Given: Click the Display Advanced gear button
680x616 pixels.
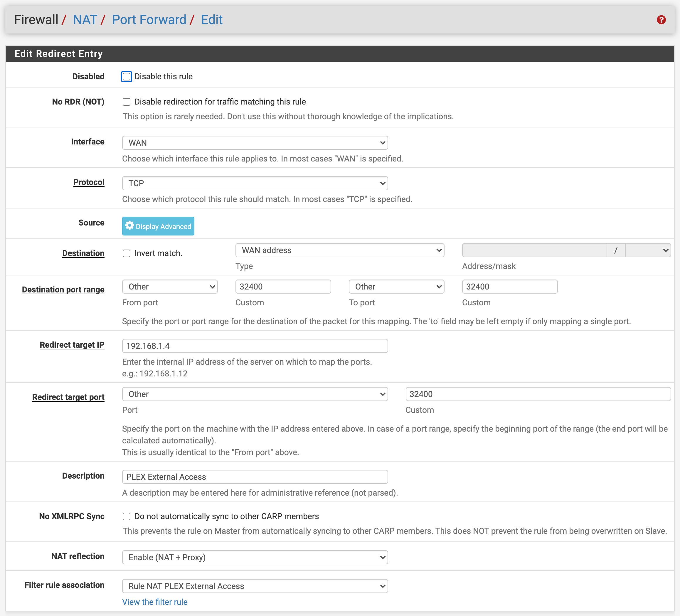Looking at the screenshot, I should tap(158, 226).
